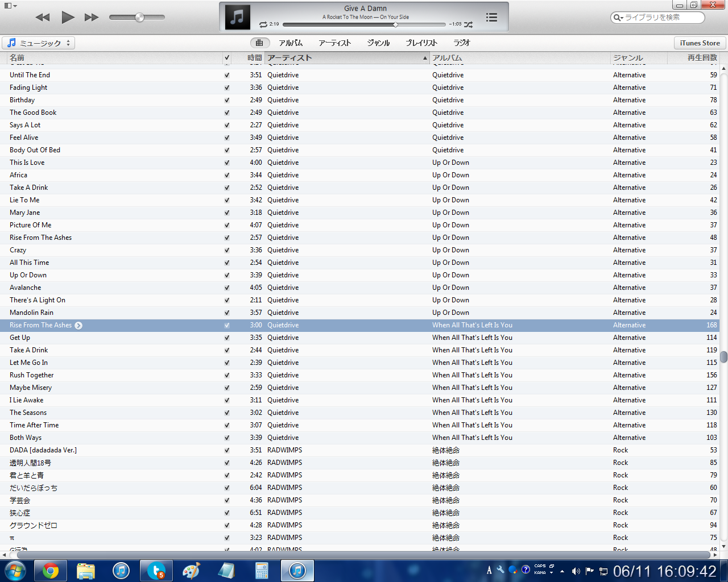
Task: Switch to the 曲 songs view tab
Action: (260, 43)
